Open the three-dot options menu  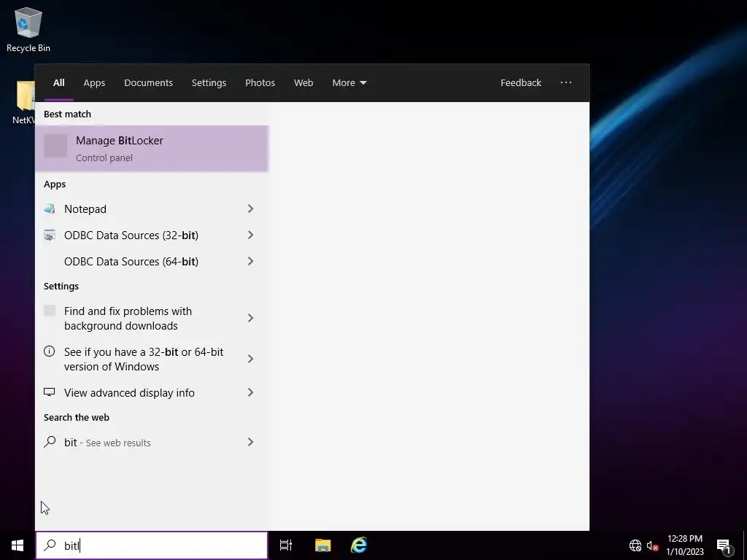(566, 82)
